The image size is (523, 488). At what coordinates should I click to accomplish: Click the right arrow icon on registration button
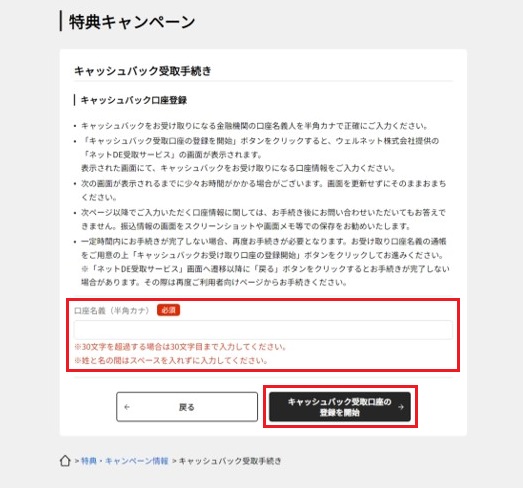(x=401, y=407)
